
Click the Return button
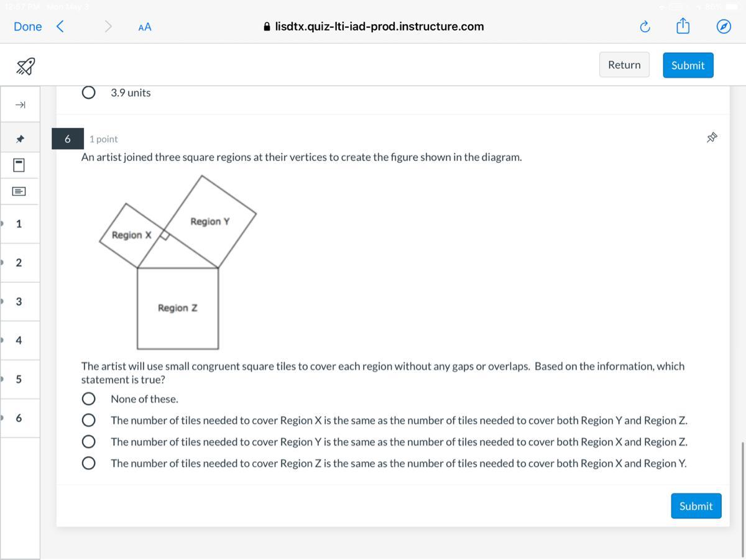(624, 65)
